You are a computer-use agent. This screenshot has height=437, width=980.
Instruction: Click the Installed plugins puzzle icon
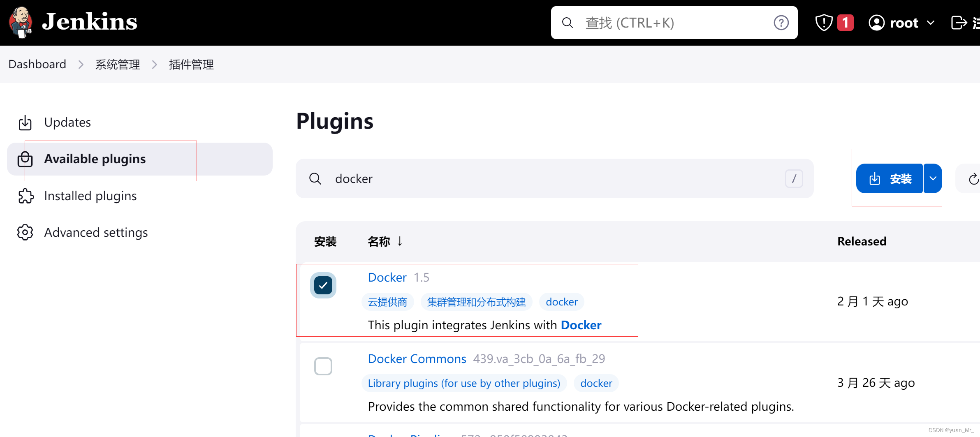click(25, 196)
